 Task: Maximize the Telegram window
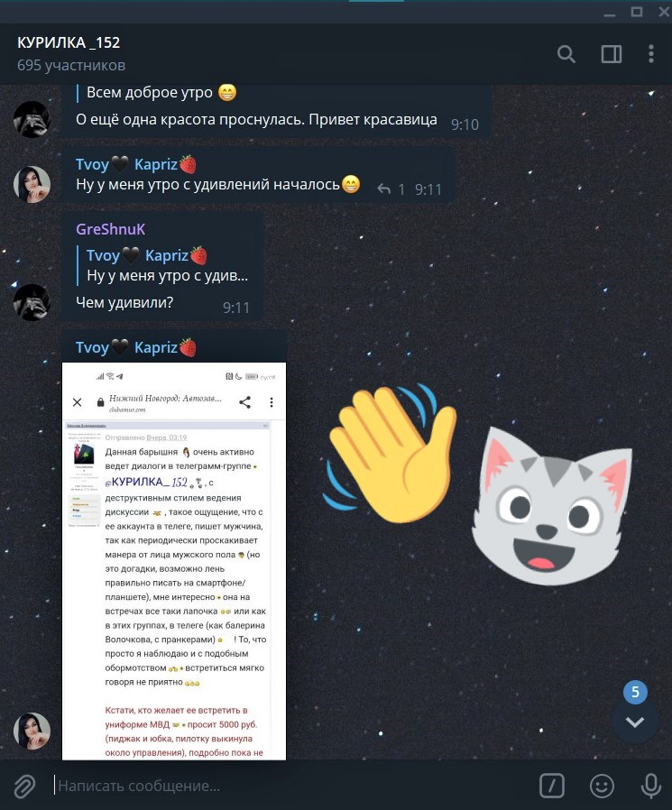click(x=636, y=12)
